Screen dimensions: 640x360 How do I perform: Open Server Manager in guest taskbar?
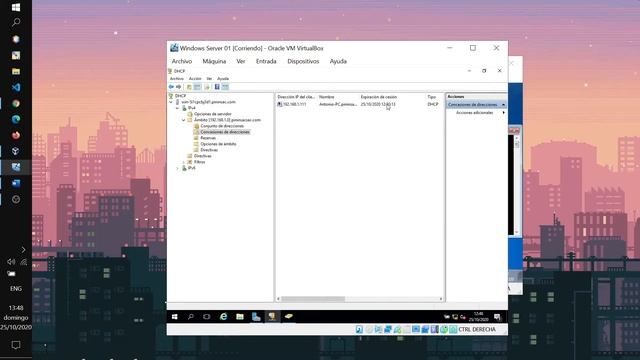click(x=256, y=317)
